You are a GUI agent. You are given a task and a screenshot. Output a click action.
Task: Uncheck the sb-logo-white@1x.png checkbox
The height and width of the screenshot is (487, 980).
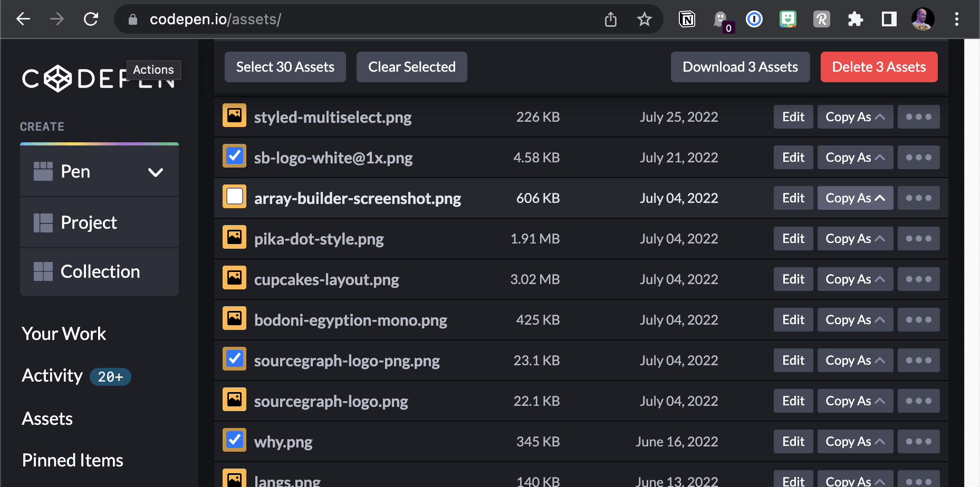pos(234,156)
